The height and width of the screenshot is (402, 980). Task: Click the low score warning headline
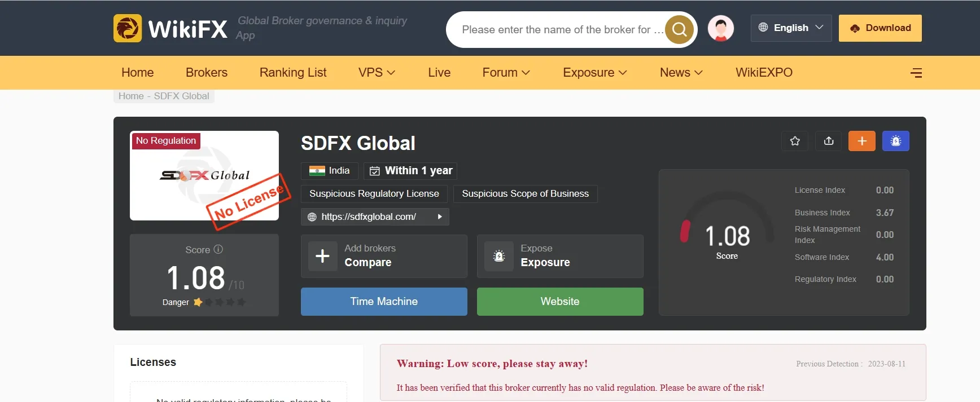(492, 364)
